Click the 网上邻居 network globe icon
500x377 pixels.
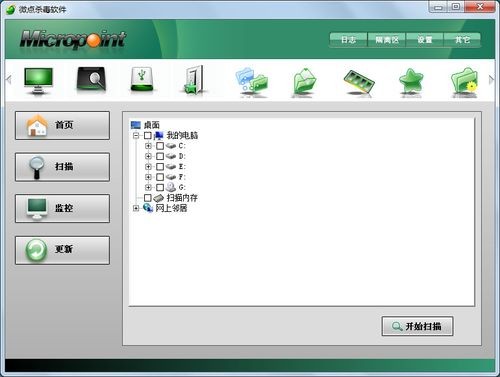(148, 208)
